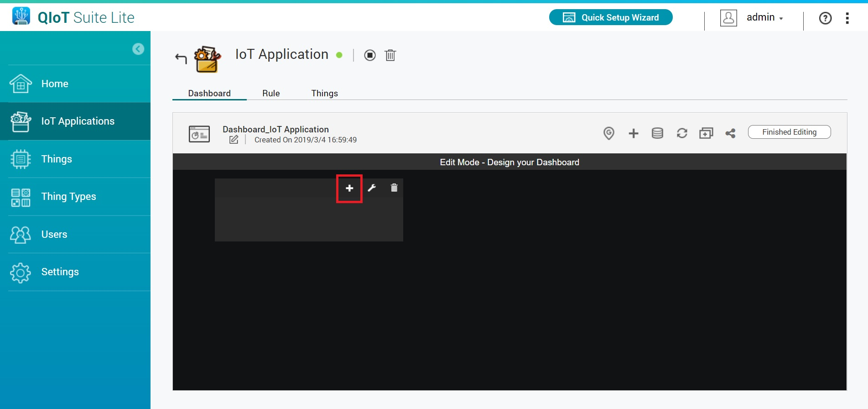This screenshot has width=868, height=409.
Task: Switch to the Things tab
Action: pyautogui.click(x=324, y=93)
